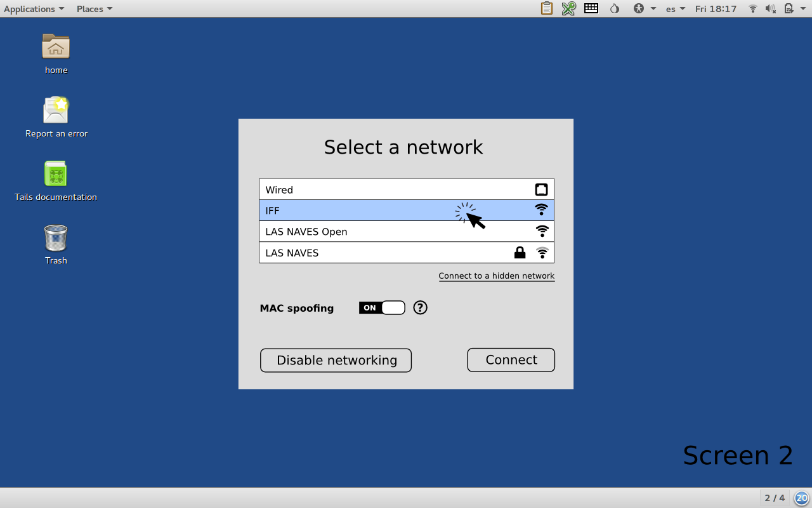Image resolution: width=812 pixels, height=508 pixels.
Task: Click the Tor onion status icon
Action: pyautogui.click(x=614, y=9)
